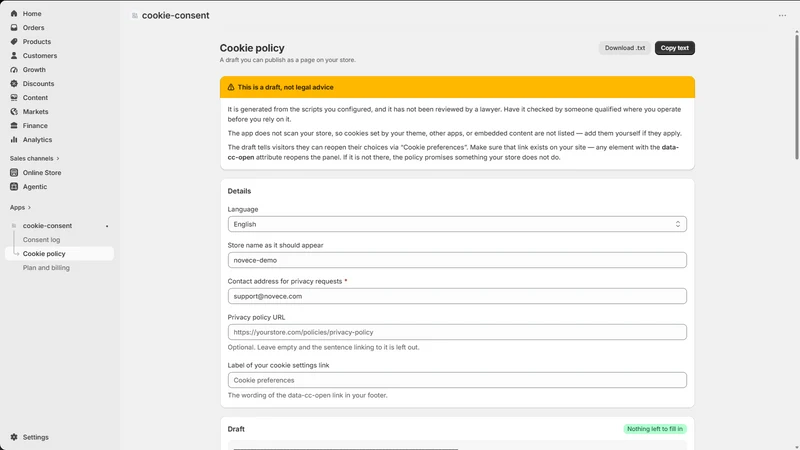Click the cookie-consent app icon in sidebar
The width and height of the screenshot is (800, 450).
(x=14, y=226)
